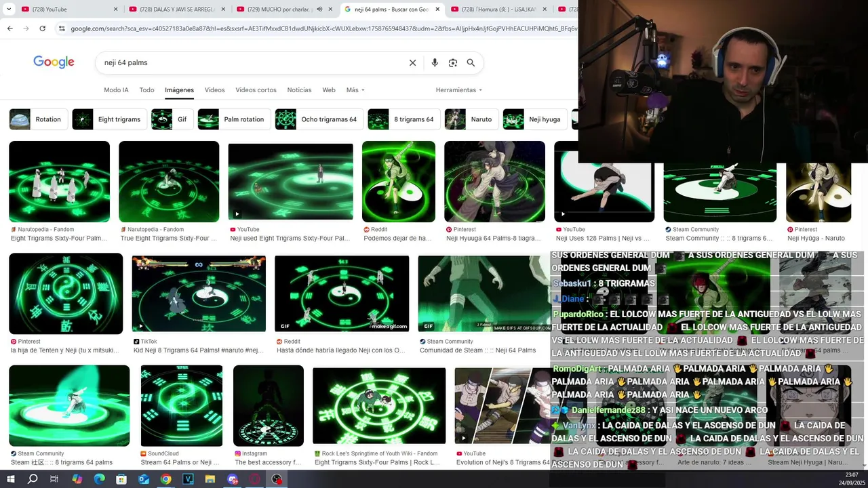This screenshot has height=488, width=868.
Task: Switch to the (728) YouTube tab
Action: pos(69,9)
